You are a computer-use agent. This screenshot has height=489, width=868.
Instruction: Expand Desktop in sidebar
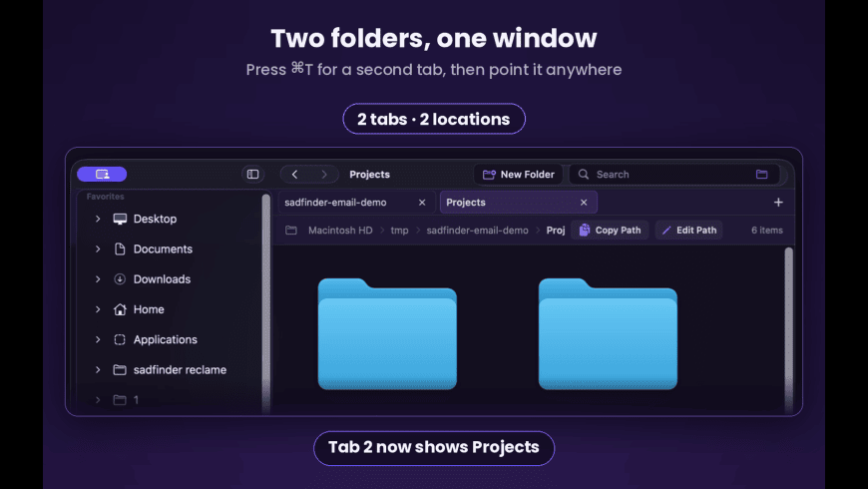click(98, 219)
